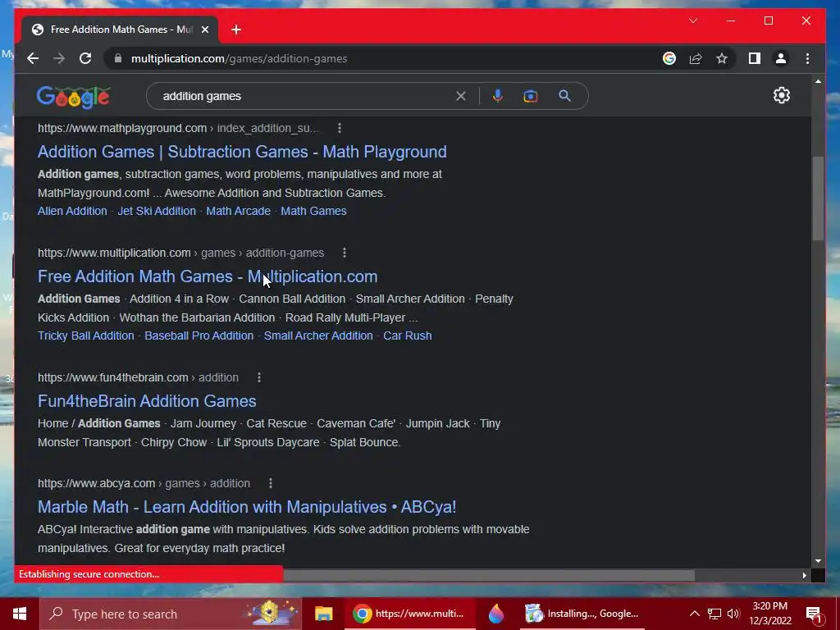
Task: Follow the Alien Addition sitelink
Action: click(72, 211)
